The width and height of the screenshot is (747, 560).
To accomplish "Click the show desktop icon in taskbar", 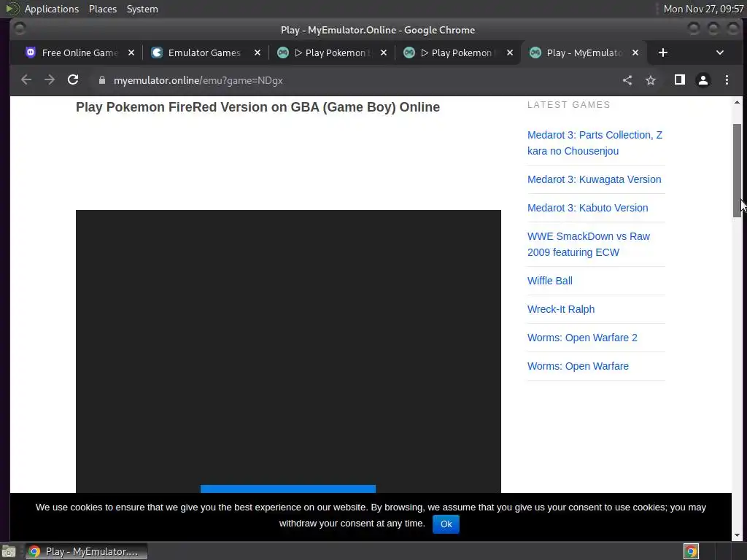I will (9, 552).
